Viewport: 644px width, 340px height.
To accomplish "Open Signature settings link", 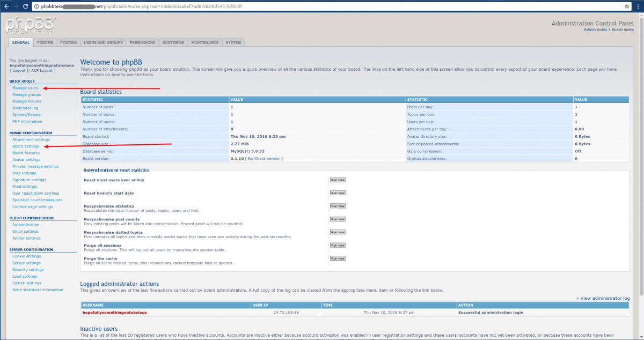I will pos(30,180).
